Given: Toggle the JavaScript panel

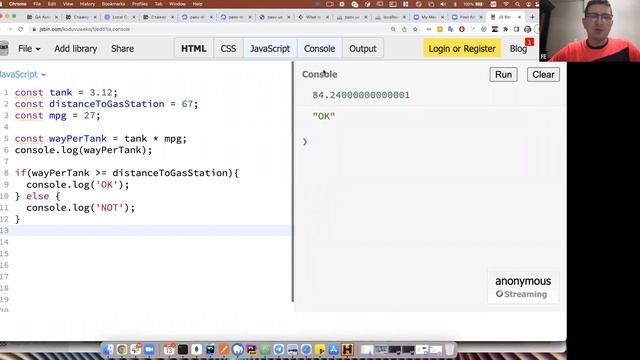Looking at the screenshot, I should tap(270, 49).
